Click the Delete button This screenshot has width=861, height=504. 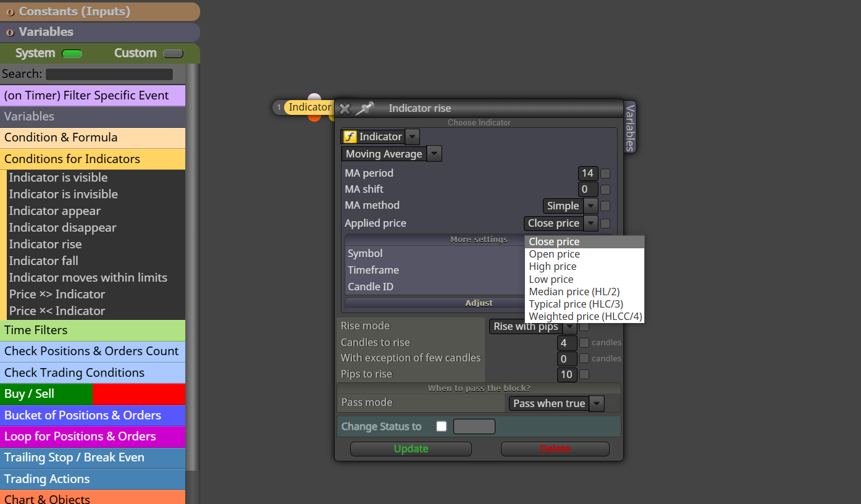point(555,449)
